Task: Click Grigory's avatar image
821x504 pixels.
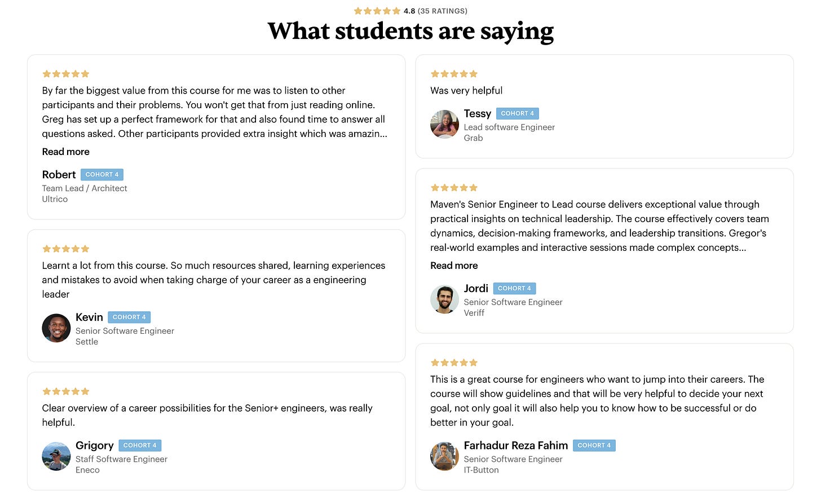Action: pos(56,456)
